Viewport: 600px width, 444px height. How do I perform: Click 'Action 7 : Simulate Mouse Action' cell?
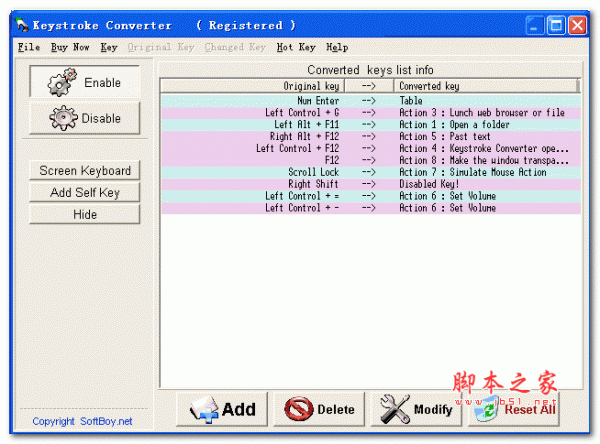(473, 172)
